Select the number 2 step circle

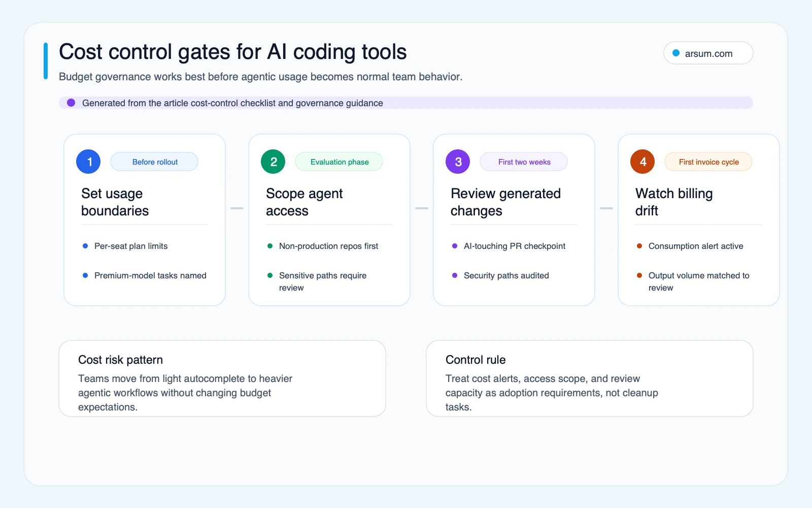click(x=273, y=162)
